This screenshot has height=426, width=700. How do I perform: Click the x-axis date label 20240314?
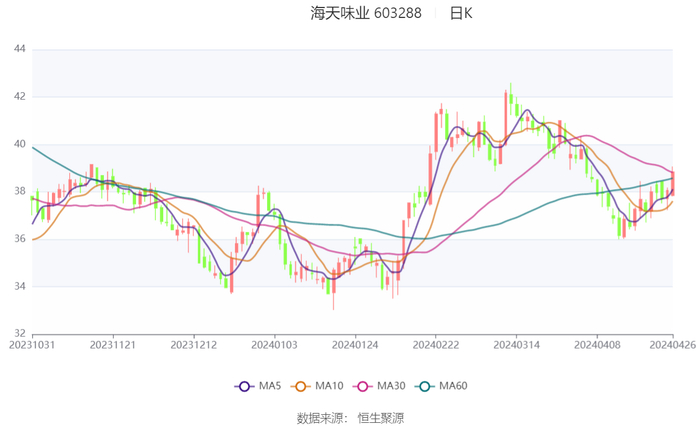click(517, 345)
